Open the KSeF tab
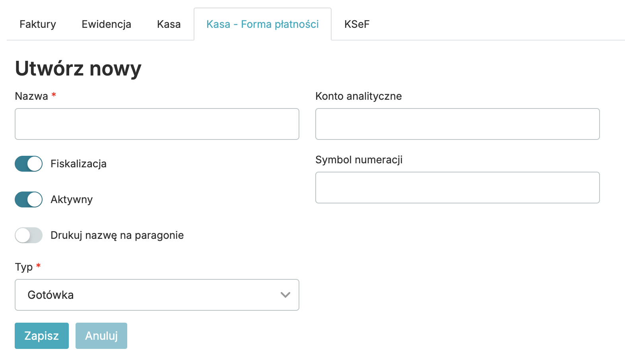Image resolution: width=625 pixels, height=364 pixels. [x=357, y=24]
